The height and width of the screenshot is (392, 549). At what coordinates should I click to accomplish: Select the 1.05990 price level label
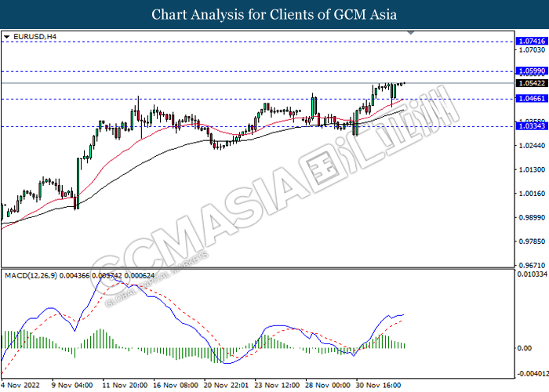(532, 71)
